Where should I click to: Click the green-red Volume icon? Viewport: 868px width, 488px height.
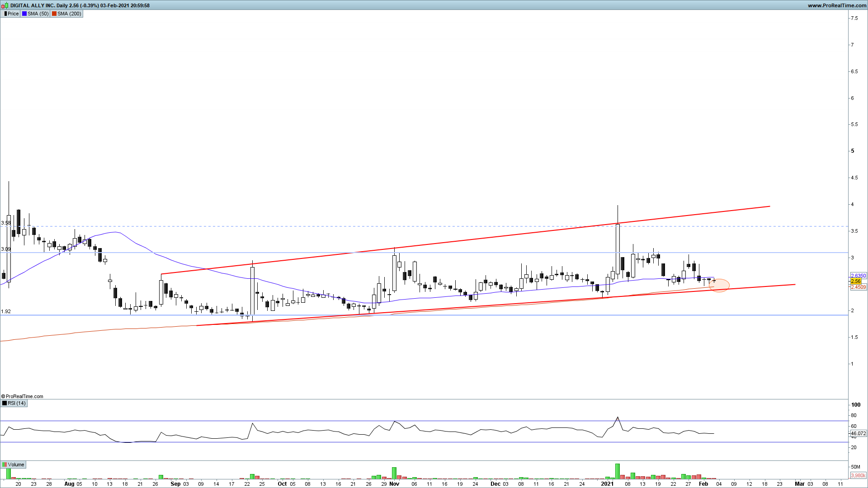click(x=5, y=465)
